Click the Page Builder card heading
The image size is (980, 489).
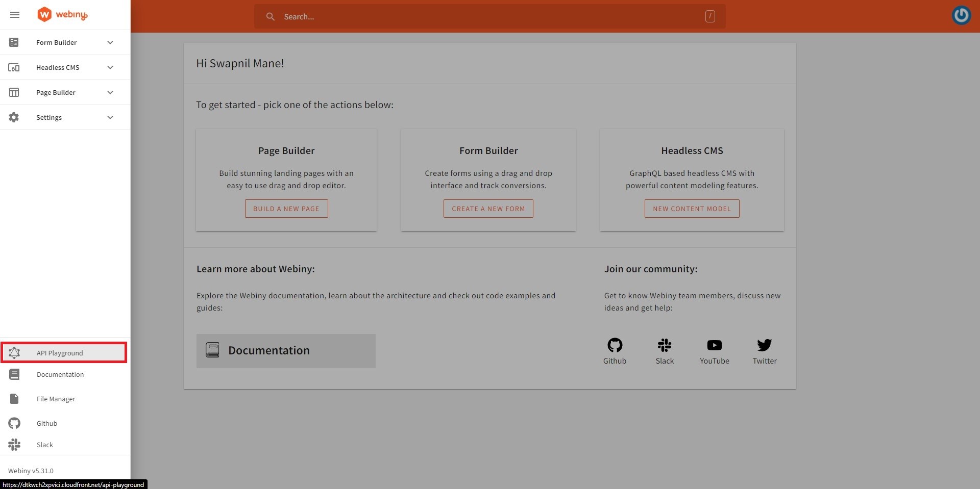click(x=286, y=150)
